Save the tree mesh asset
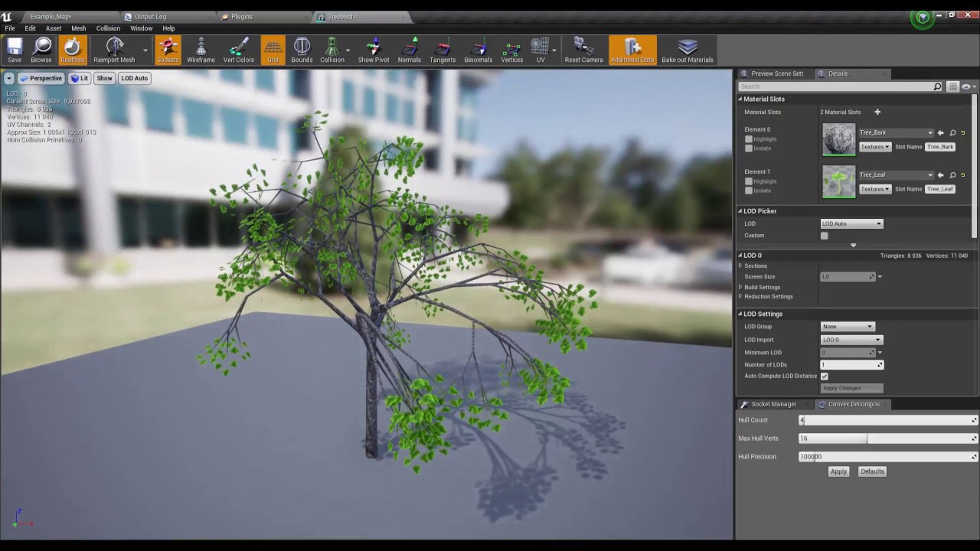980x551 pixels. point(15,51)
